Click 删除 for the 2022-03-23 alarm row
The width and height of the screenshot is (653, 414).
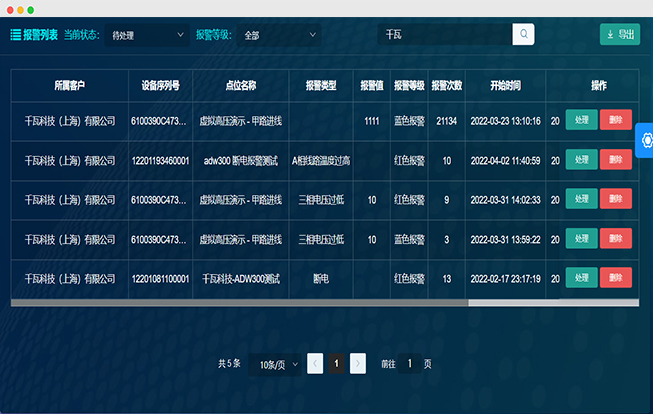pyautogui.click(x=615, y=120)
